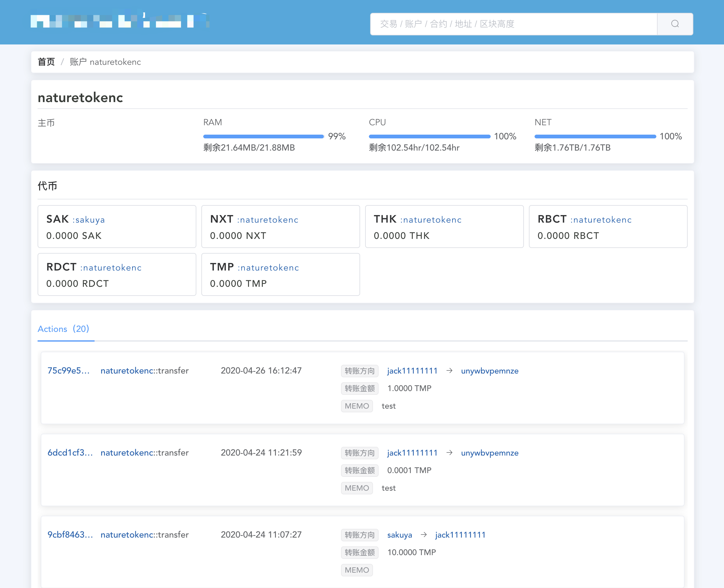The height and width of the screenshot is (588, 724).
Task: Open recipient unywbvpemnze in 2020-04-26 transfer
Action: [x=489, y=371]
